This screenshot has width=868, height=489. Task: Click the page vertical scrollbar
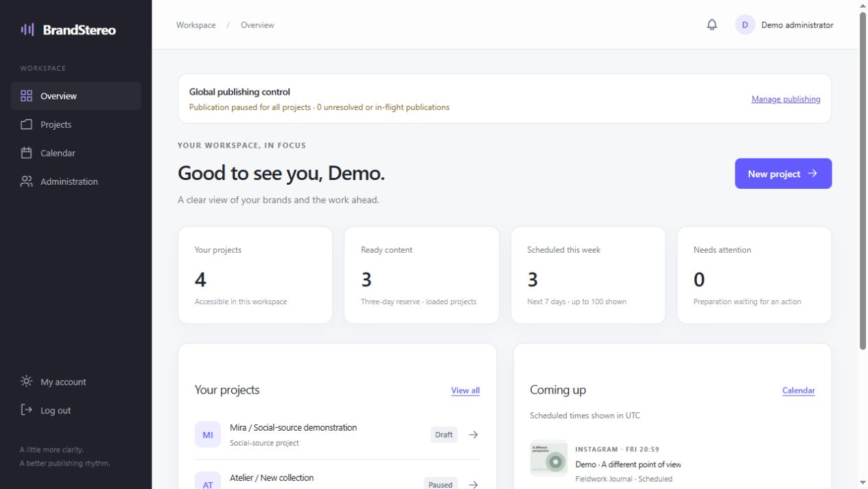[x=863, y=182]
